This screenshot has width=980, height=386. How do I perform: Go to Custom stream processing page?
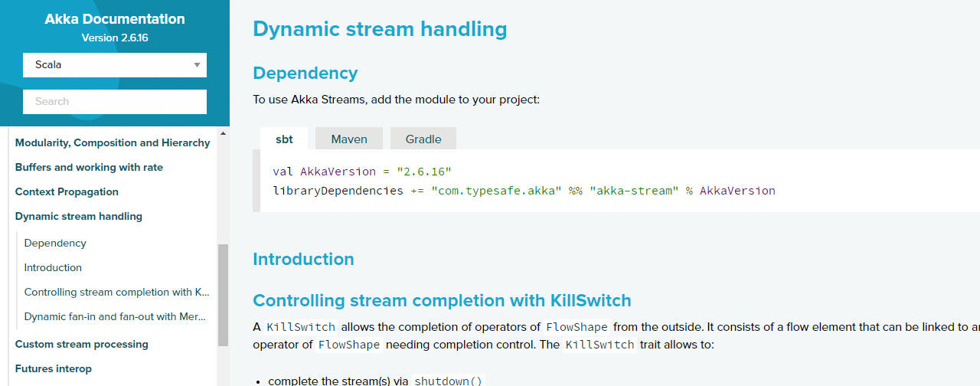click(82, 344)
